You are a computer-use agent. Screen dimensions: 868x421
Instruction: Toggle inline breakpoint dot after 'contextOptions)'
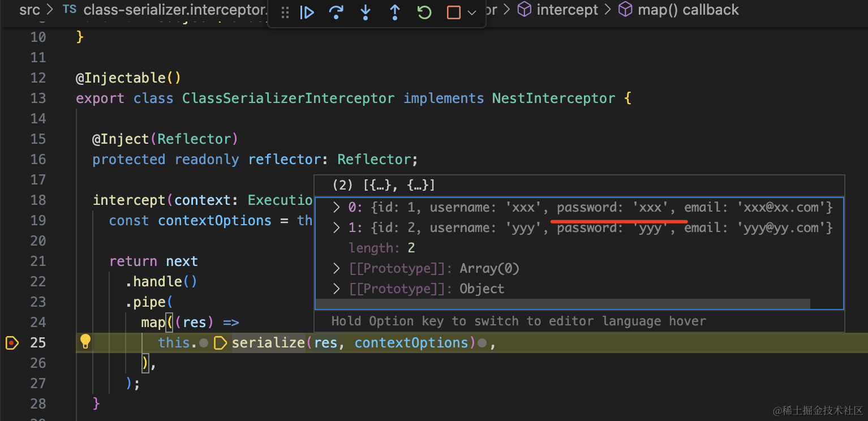(x=482, y=343)
